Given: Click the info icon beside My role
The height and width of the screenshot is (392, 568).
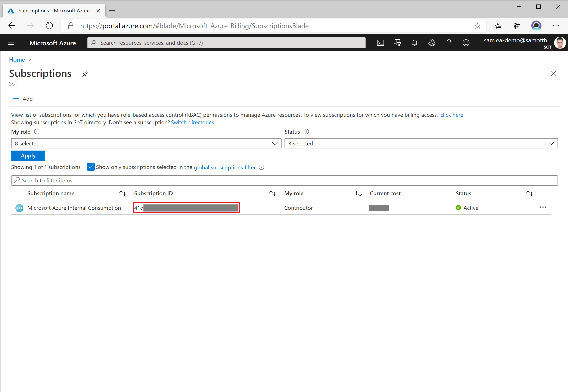Looking at the screenshot, I should pyautogui.click(x=37, y=132).
